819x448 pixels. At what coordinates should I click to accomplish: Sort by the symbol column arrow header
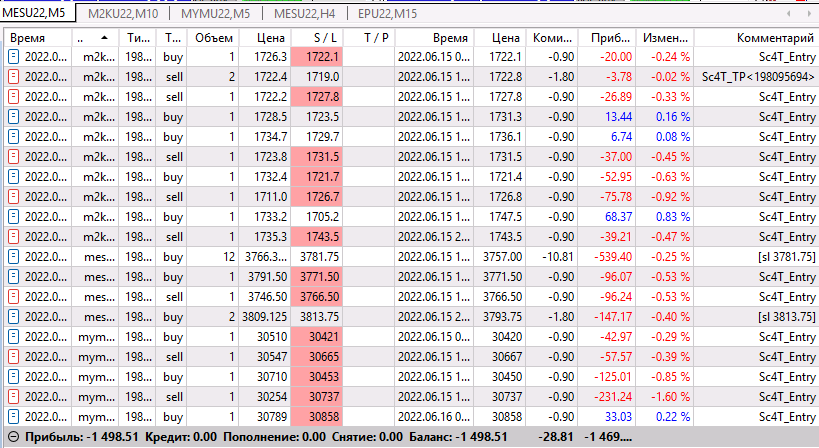(95, 38)
